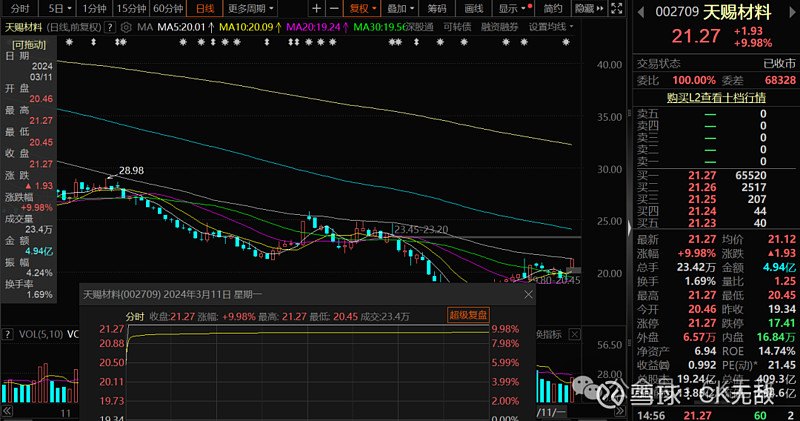The width and height of the screenshot is (800, 421).
Task: Open the 叠加 overlay dropdown
Action: (400, 8)
